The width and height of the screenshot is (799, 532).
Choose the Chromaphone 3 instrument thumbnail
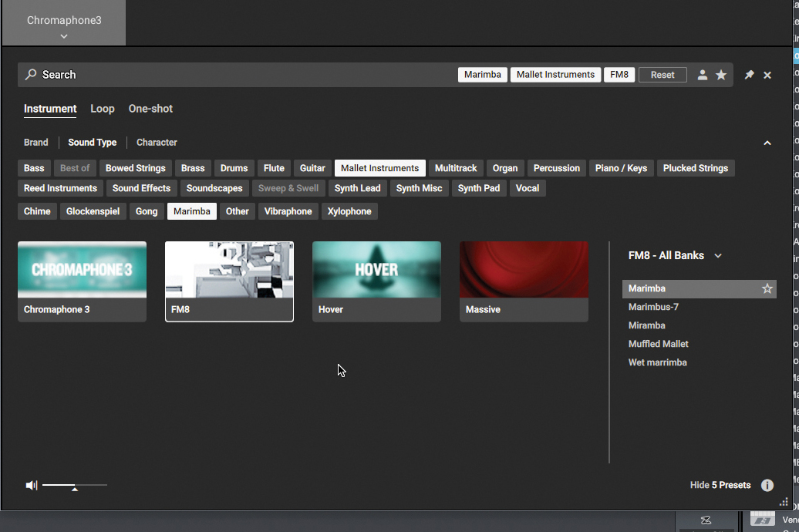pos(82,281)
